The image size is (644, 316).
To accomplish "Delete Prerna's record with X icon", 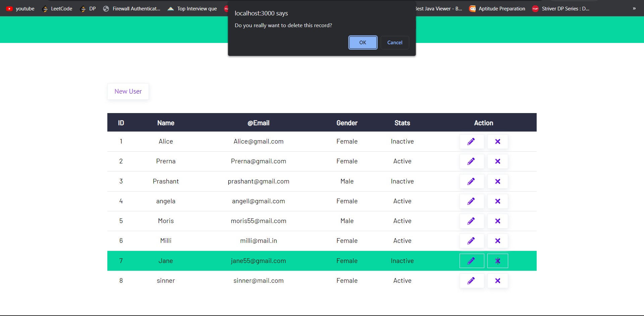I will tap(498, 161).
